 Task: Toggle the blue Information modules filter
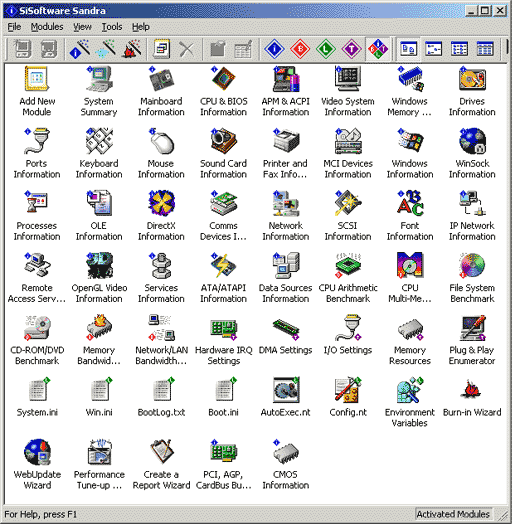(x=274, y=49)
